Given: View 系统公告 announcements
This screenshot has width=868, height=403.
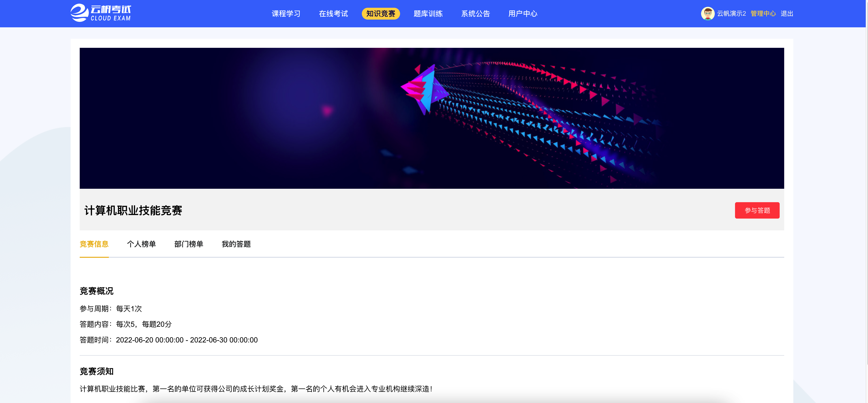Looking at the screenshot, I should 475,13.
